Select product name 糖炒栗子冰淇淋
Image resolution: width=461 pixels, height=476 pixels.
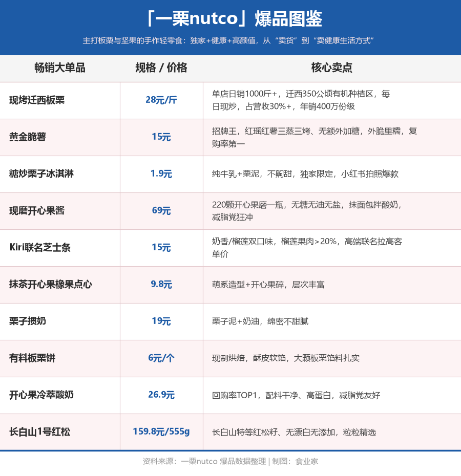[x=41, y=174]
